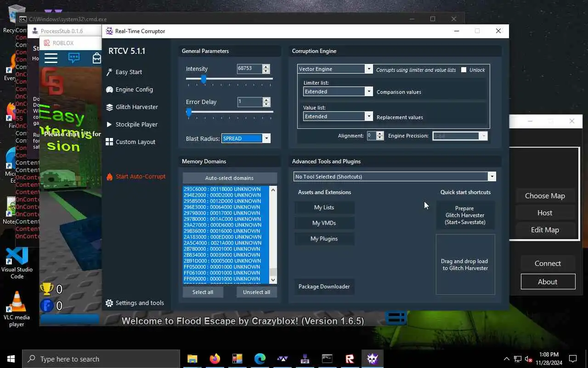Image resolution: width=588 pixels, height=368 pixels.
Task: Click the taskbar search box
Action: click(101, 359)
